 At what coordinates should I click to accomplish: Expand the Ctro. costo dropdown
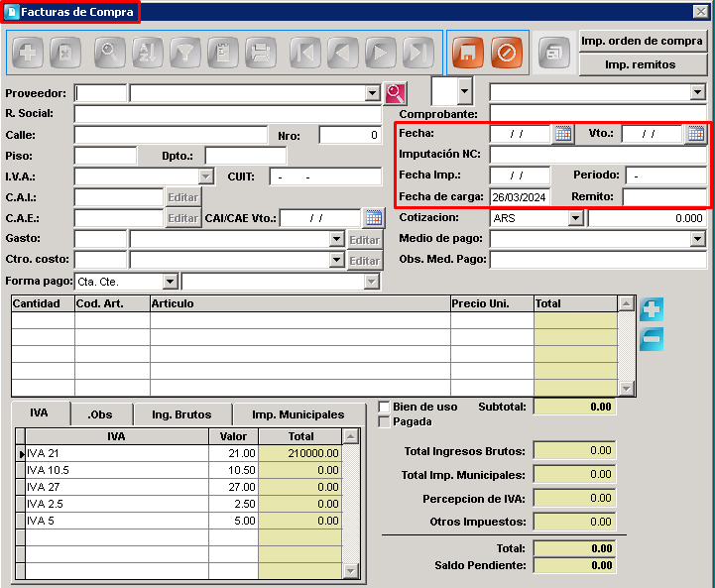click(x=336, y=260)
